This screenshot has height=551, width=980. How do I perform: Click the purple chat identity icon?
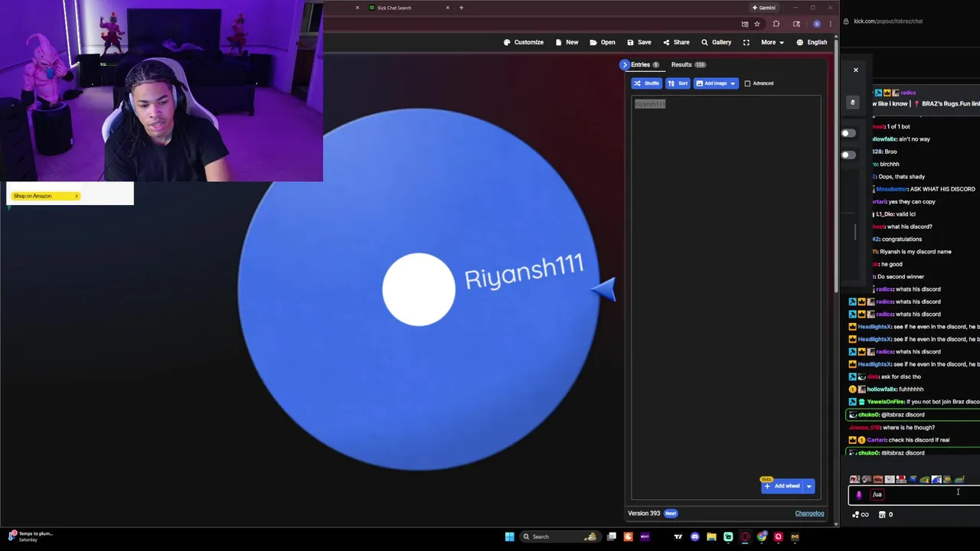[x=859, y=494]
